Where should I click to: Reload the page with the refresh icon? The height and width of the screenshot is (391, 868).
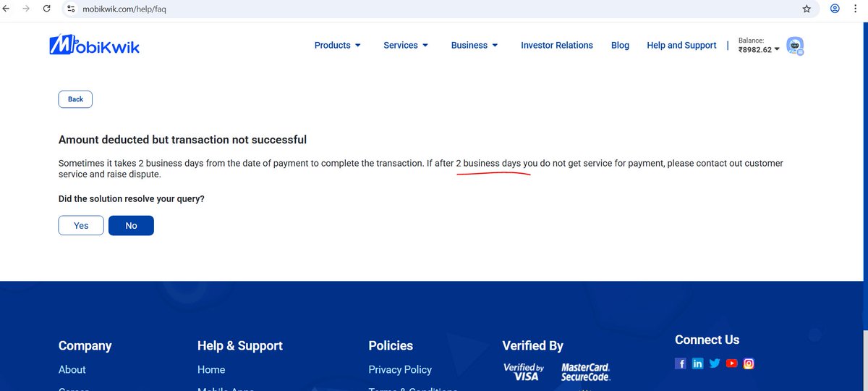[47, 9]
